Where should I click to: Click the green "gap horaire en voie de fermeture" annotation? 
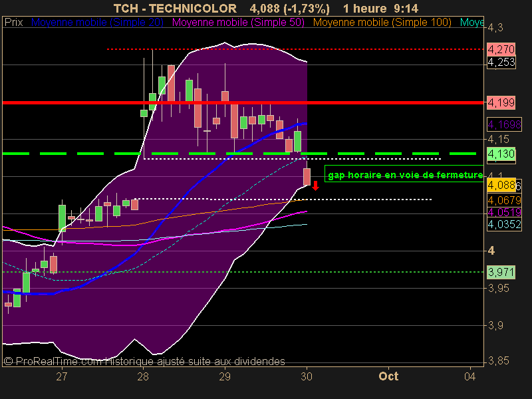coord(405,175)
